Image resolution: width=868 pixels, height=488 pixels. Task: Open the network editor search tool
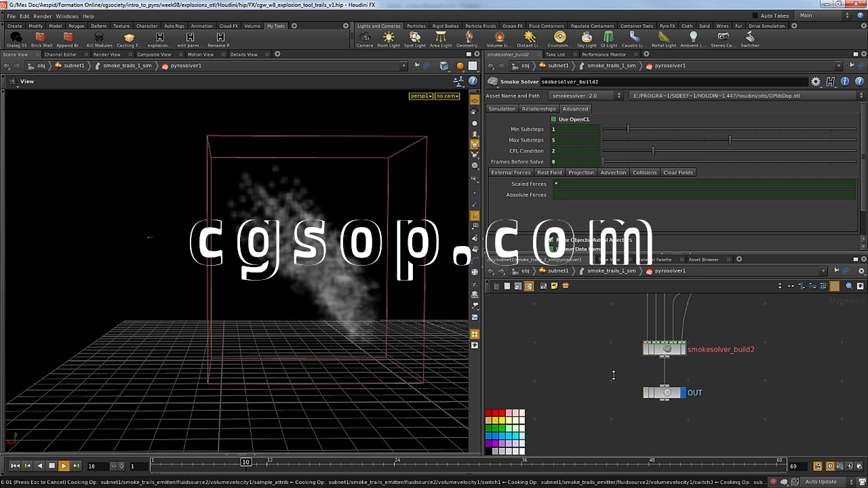pos(849,286)
